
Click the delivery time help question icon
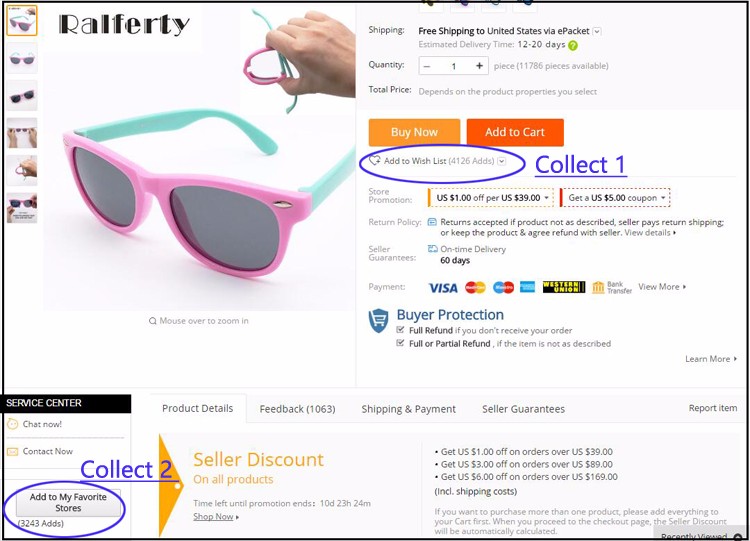pyautogui.click(x=573, y=45)
